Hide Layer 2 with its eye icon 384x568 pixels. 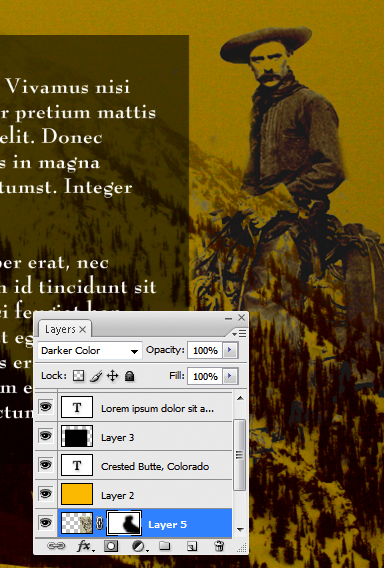[x=46, y=494]
